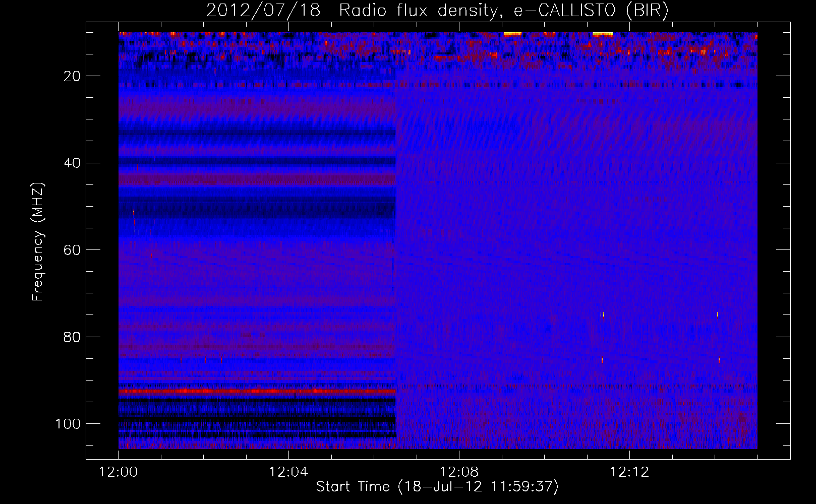
Task: Click the '12:08' time tick label
Action: [459, 472]
